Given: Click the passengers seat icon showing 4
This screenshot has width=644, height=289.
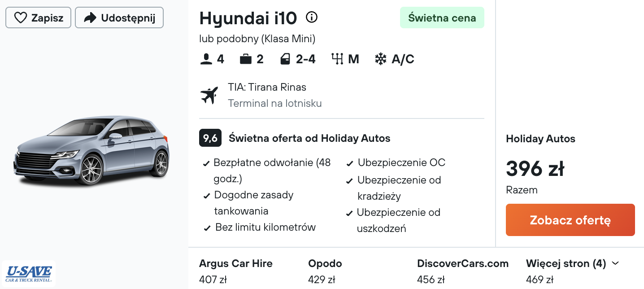Looking at the screenshot, I should click(206, 59).
